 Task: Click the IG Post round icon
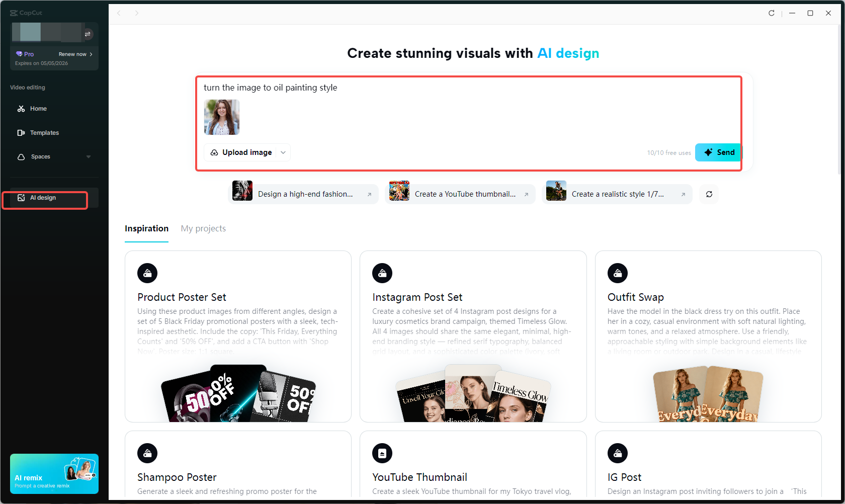(618, 453)
